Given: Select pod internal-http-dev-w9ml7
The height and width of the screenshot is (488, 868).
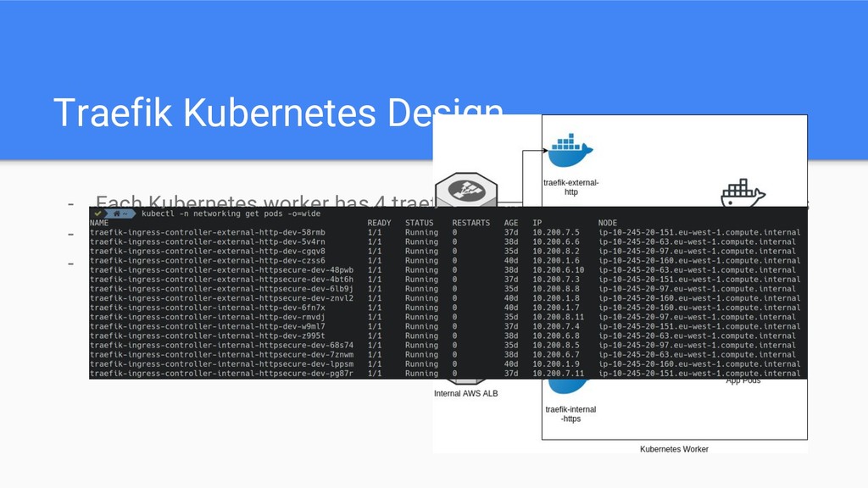Looking at the screenshot, I should [208, 326].
